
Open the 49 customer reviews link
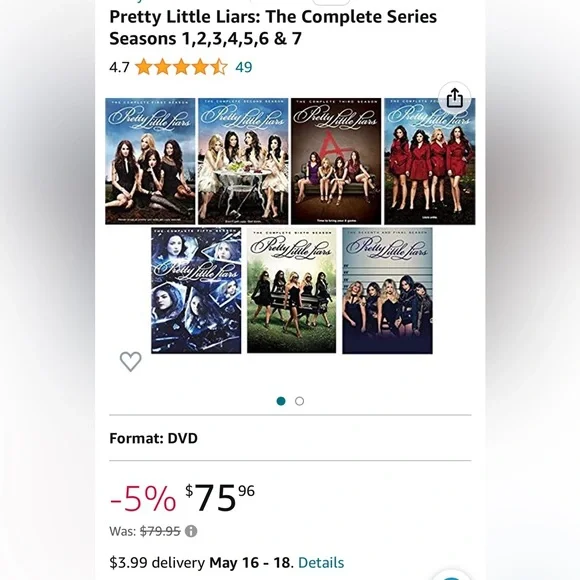(244, 67)
